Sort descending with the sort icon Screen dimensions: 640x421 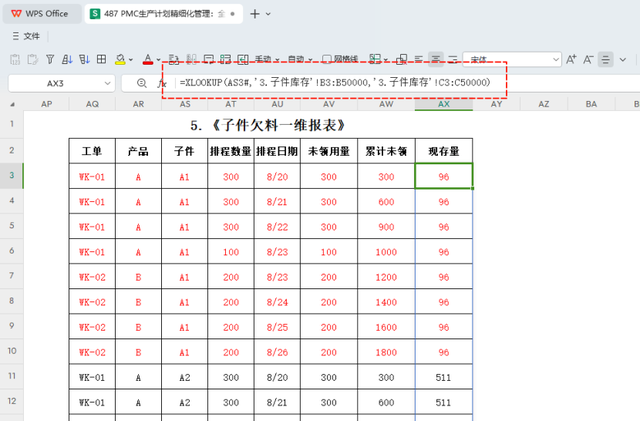coord(84,60)
